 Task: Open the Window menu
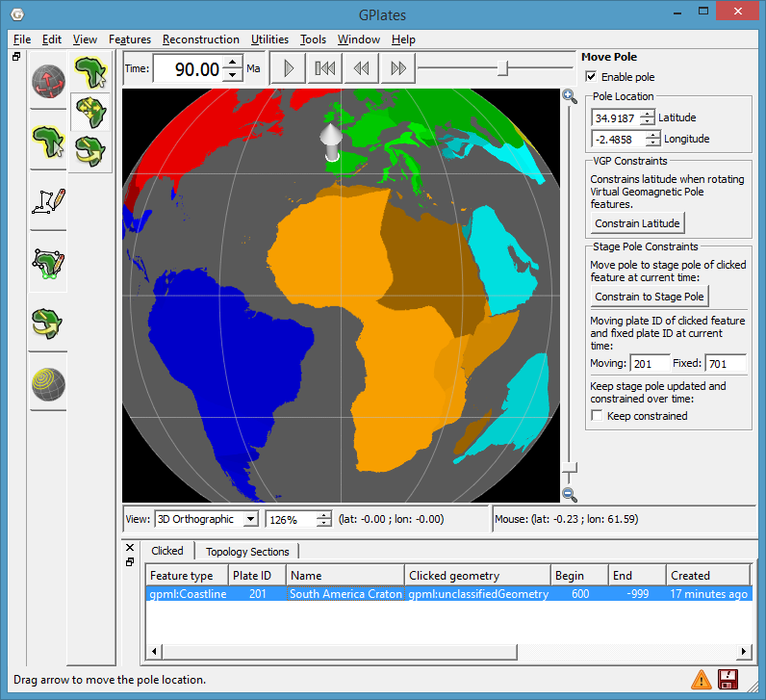coord(359,39)
